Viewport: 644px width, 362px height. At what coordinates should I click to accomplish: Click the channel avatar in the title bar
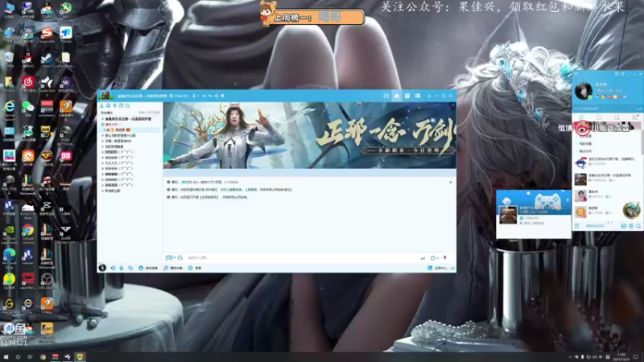pyautogui.click(x=105, y=96)
